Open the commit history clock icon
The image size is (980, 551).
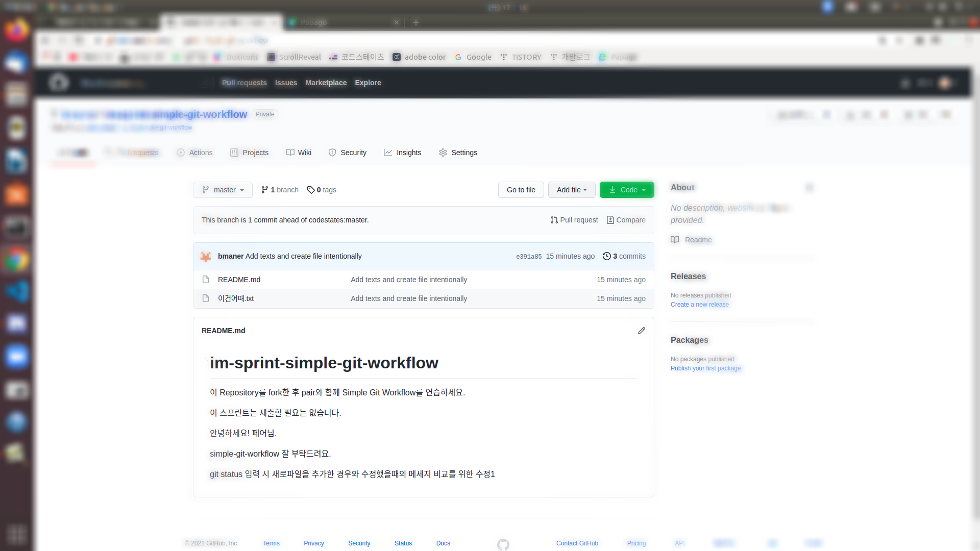606,256
